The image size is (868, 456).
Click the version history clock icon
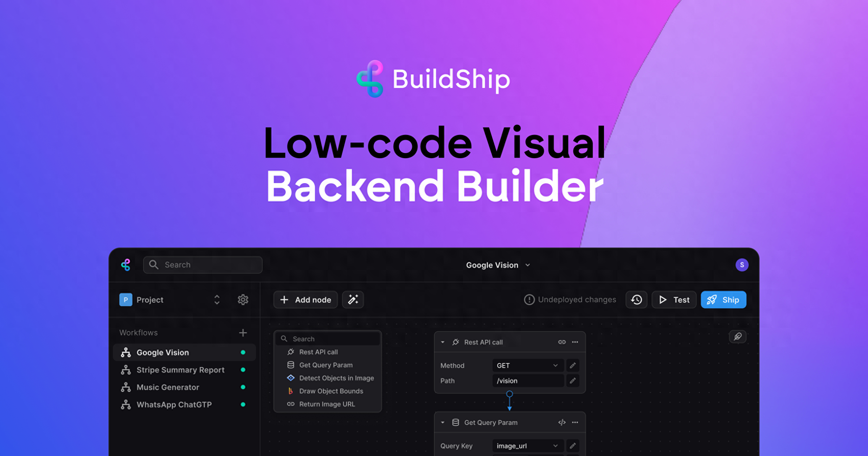[x=637, y=299]
